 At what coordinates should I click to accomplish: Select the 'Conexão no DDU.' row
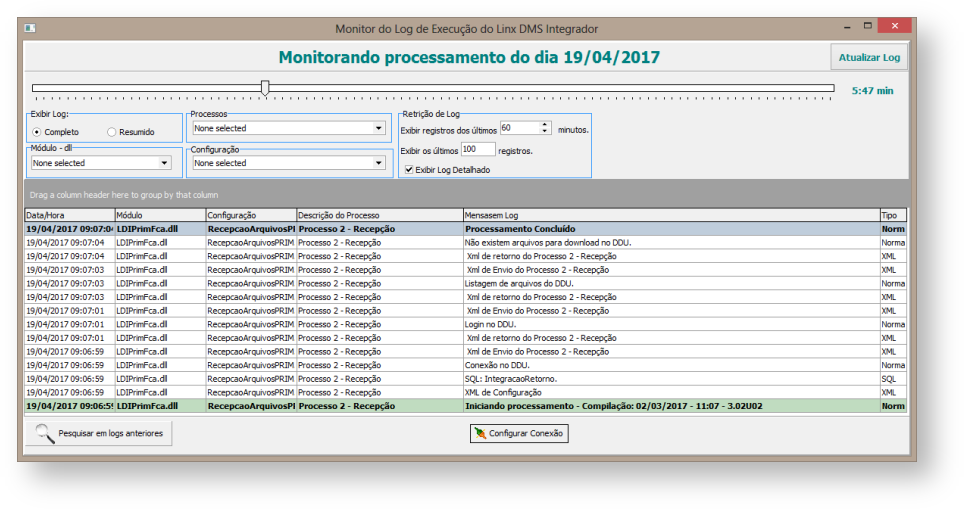pyautogui.click(x=465, y=365)
